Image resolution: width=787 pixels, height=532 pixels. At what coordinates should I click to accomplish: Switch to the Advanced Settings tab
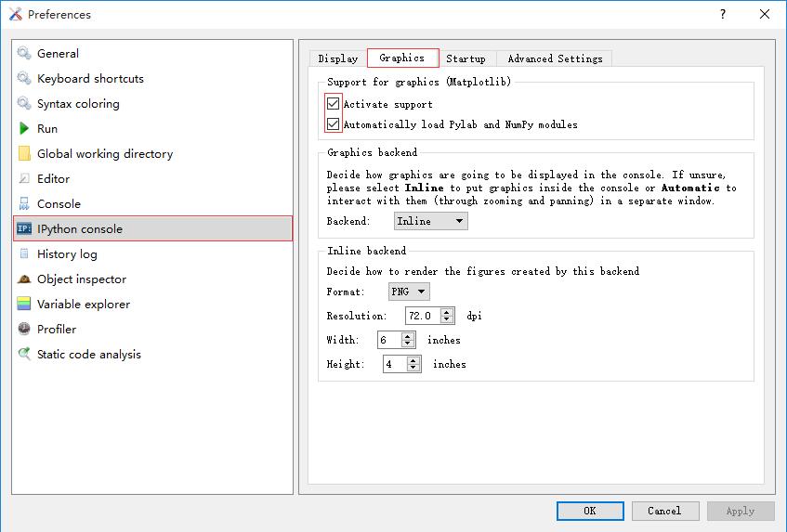click(x=555, y=58)
